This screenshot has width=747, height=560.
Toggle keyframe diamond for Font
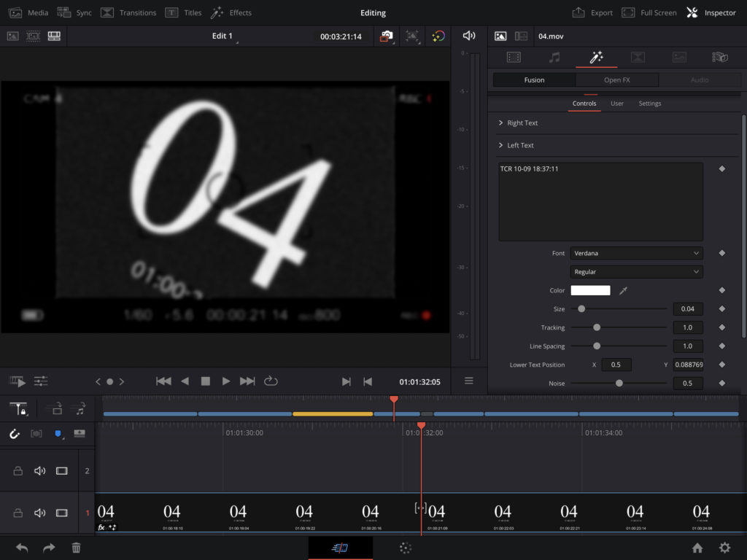[721, 253]
